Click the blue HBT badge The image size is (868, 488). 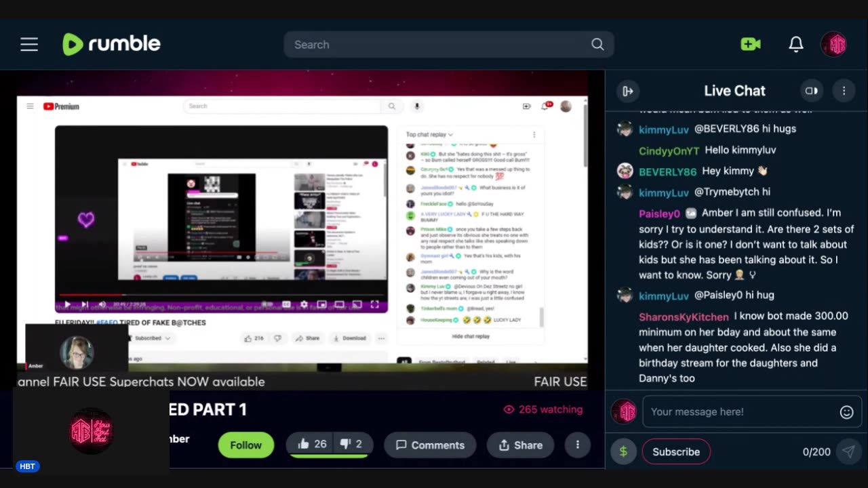tap(27, 466)
